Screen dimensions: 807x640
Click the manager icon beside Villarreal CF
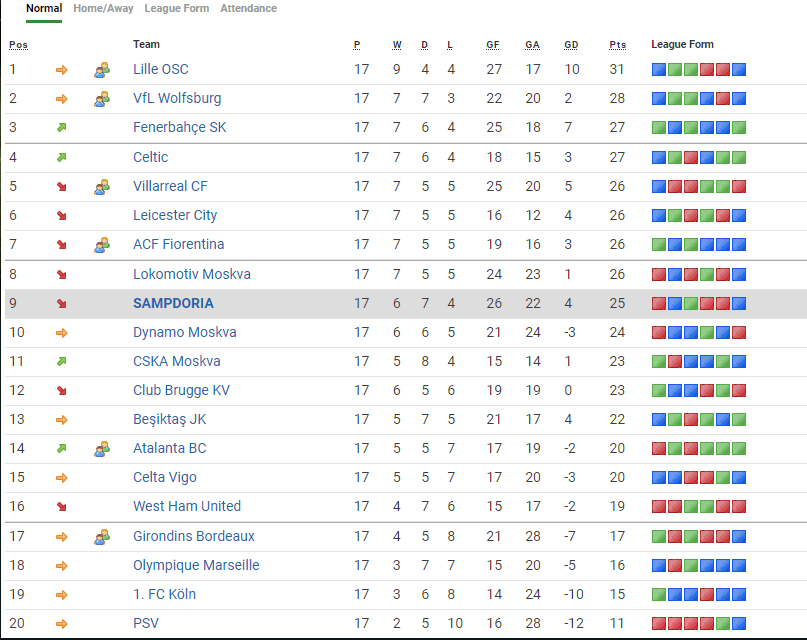(102, 186)
